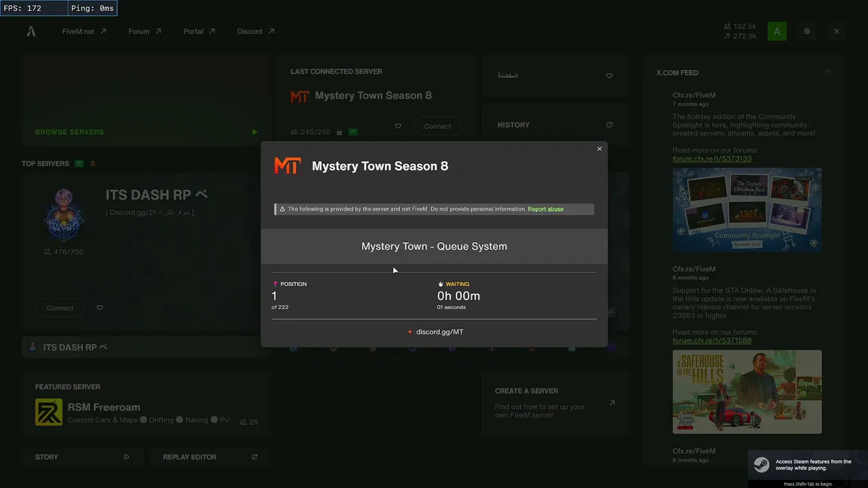Click the WAITING label in dialog
The height and width of the screenshot is (488, 868).
pyautogui.click(x=457, y=284)
